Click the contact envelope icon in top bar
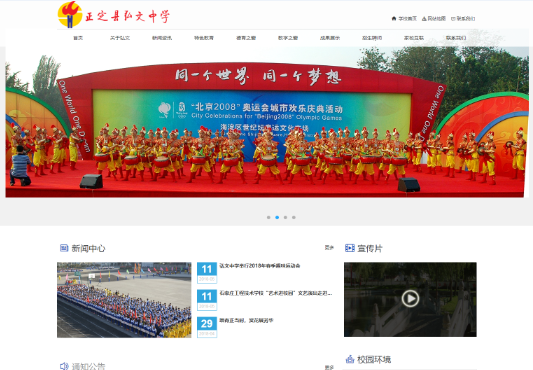Viewport: 533px width, 370px height. pos(453,18)
